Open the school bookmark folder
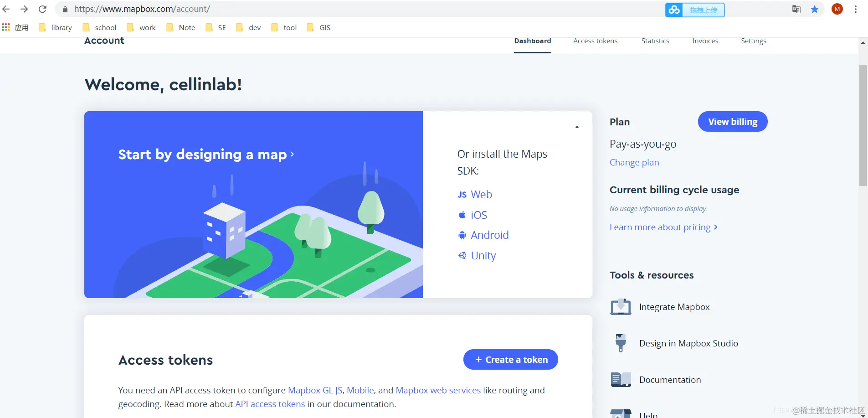The image size is (868, 418). point(99,27)
